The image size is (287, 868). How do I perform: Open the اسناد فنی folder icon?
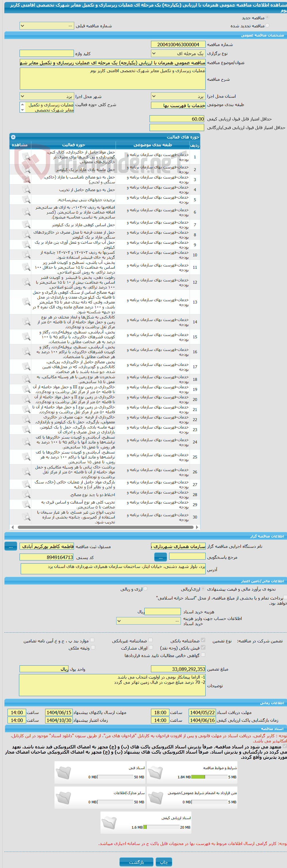[63, 773]
